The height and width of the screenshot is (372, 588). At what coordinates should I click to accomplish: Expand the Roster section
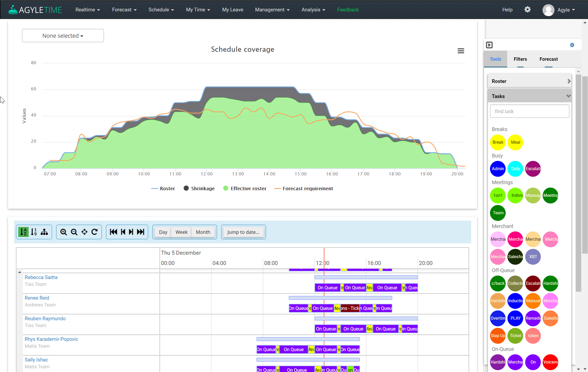pos(529,81)
